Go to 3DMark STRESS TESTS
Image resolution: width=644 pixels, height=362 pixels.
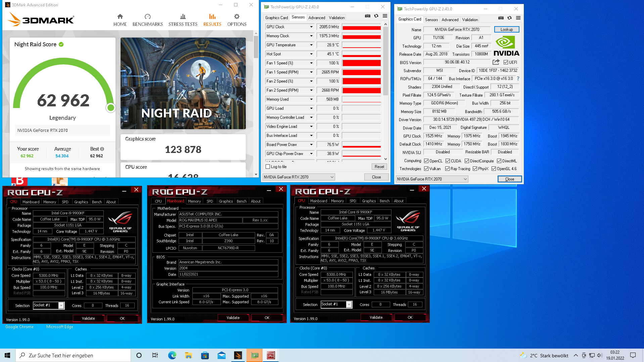click(x=183, y=20)
